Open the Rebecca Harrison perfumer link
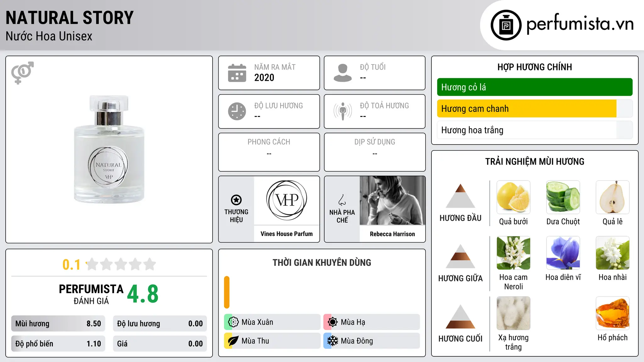This screenshot has width=644, height=362. point(392,234)
